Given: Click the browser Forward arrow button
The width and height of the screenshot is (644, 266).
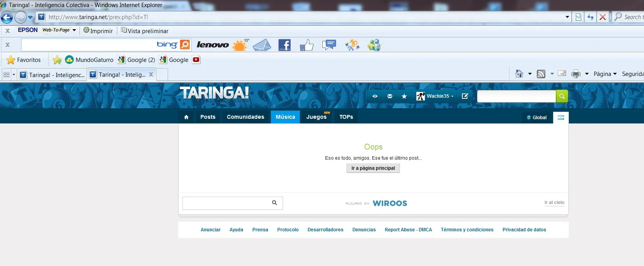Looking at the screenshot, I should click(x=20, y=17).
